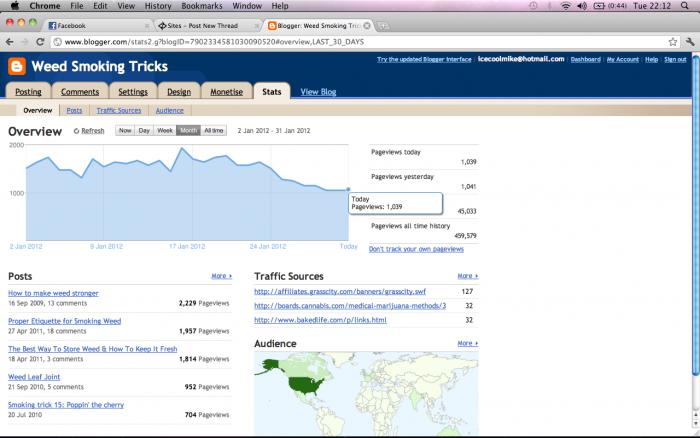This screenshot has width=700, height=438.
Task: Open affiliates.grasscity.com traffic source link
Action: click(340, 292)
